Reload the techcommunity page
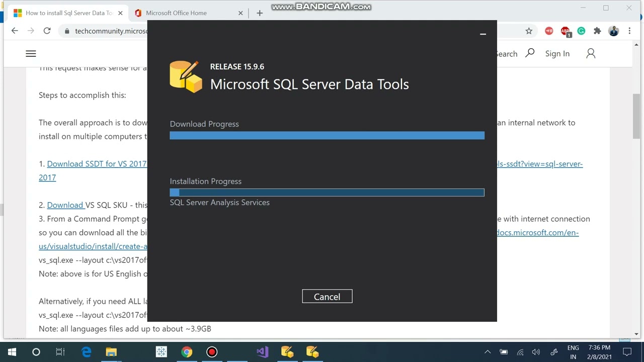 [47, 31]
